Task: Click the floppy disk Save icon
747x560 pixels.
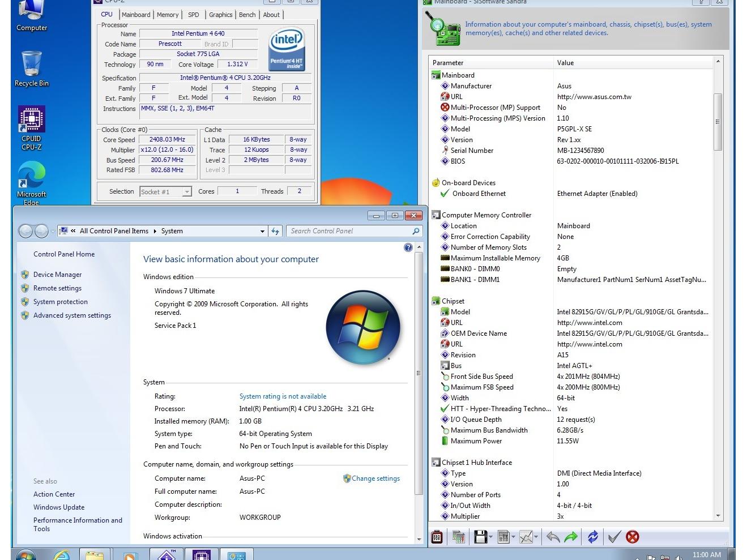Action: 480,537
